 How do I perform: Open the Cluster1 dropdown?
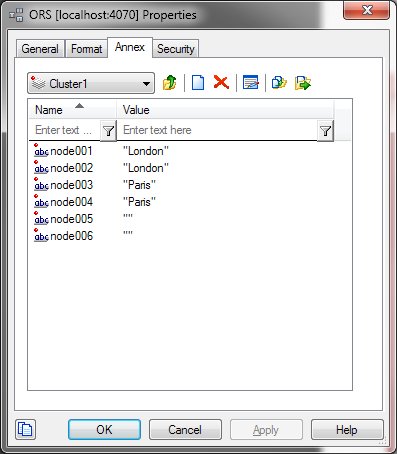(x=91, y=83)
